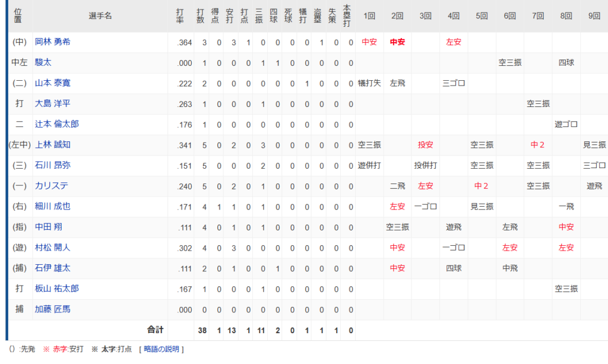Open 石川 昂弥 player page
This screenshot has height=364, width=608.
click(53, 165)
